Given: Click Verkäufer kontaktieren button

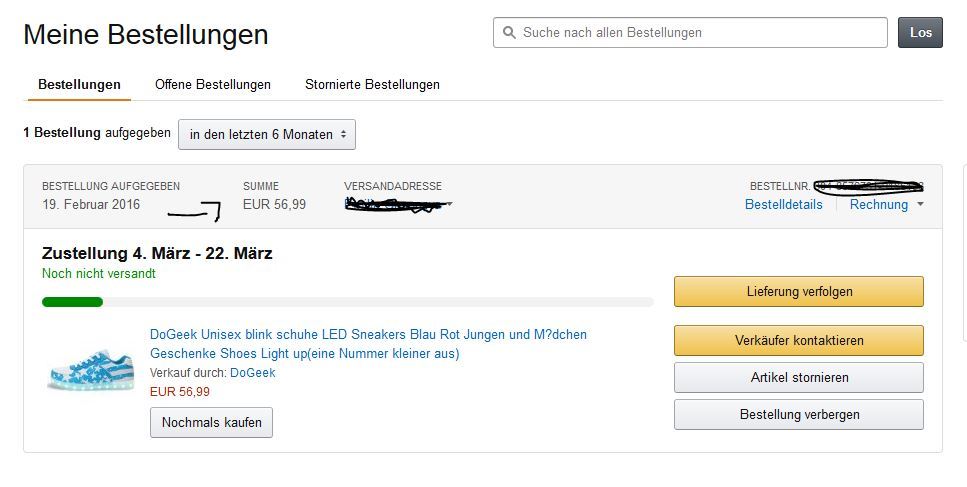Looking at the screenshot, I should [x=799, y=340].
